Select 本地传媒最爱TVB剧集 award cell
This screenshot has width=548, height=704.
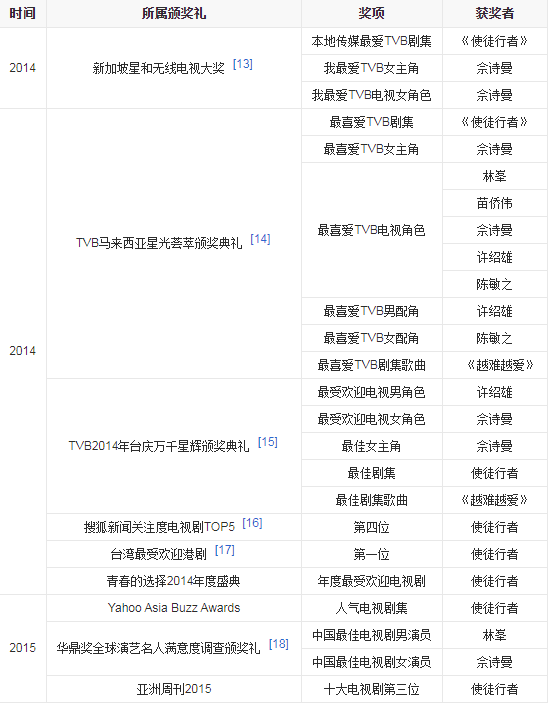pyautogui.click(x=372, y=41)
